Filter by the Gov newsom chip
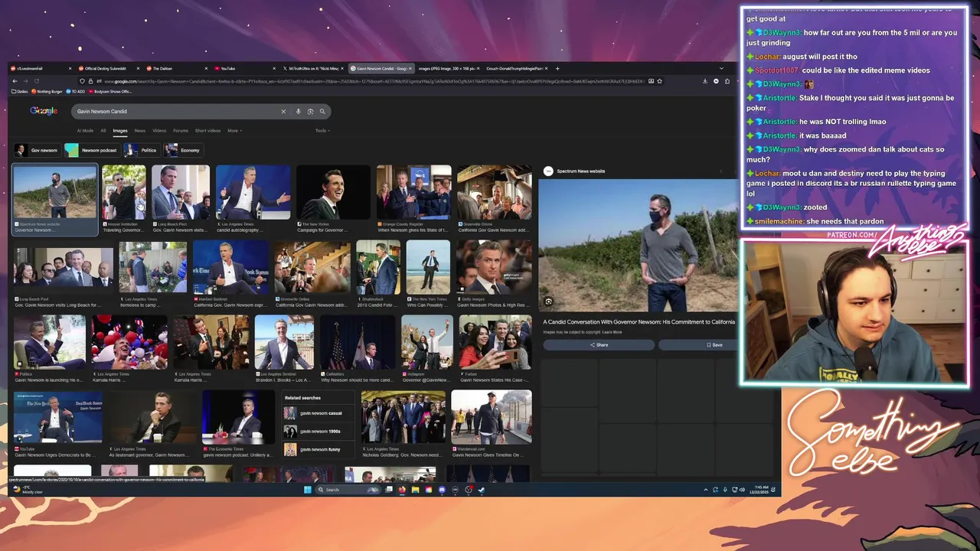Screen dimensions: 980x551 pos(37,150)
